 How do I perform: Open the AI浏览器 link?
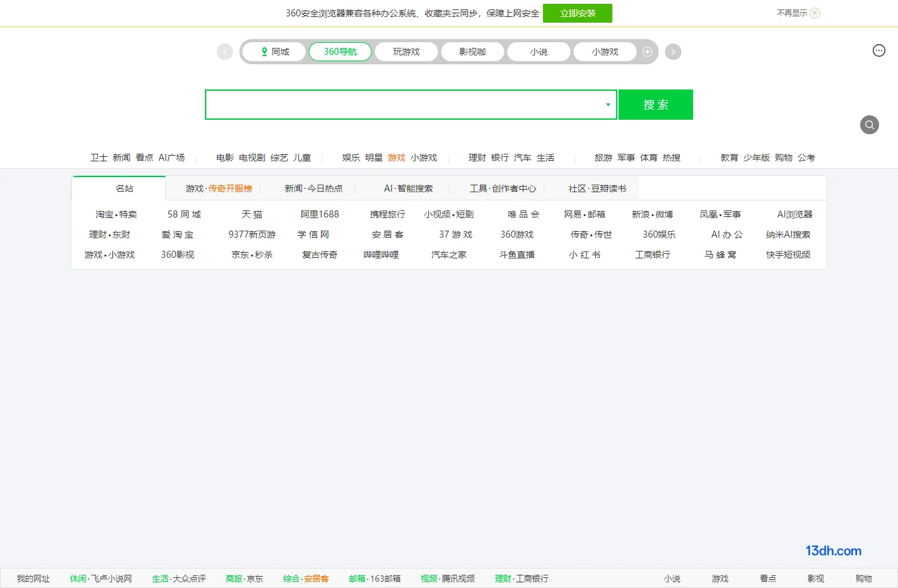click(795, 214)
